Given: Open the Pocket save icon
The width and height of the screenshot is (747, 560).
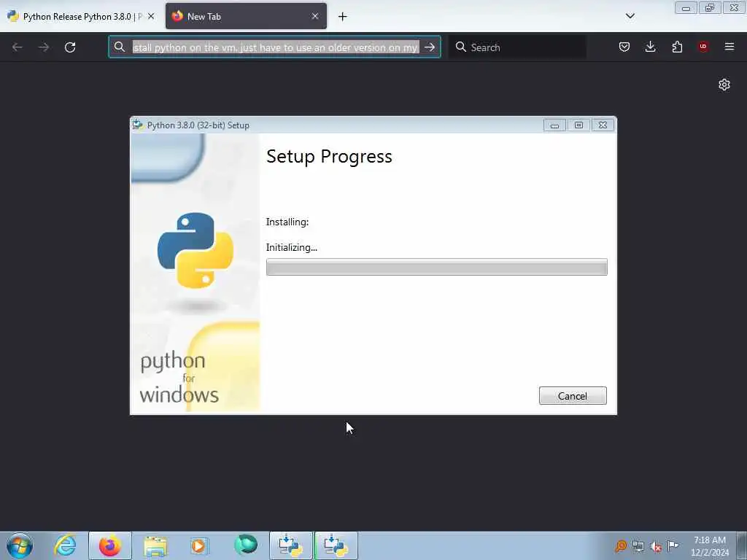Looking at the screenshot, I should [624, 47].
